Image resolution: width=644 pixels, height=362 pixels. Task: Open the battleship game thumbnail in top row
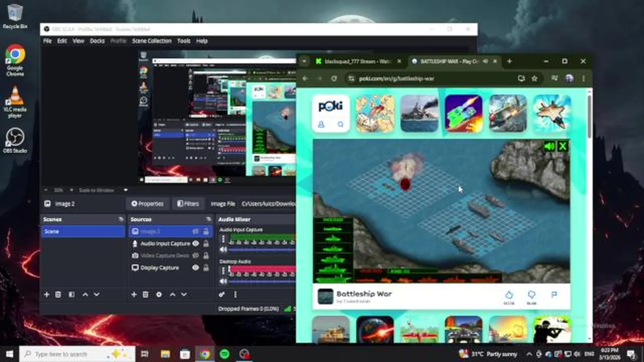(x=420, y=114)
